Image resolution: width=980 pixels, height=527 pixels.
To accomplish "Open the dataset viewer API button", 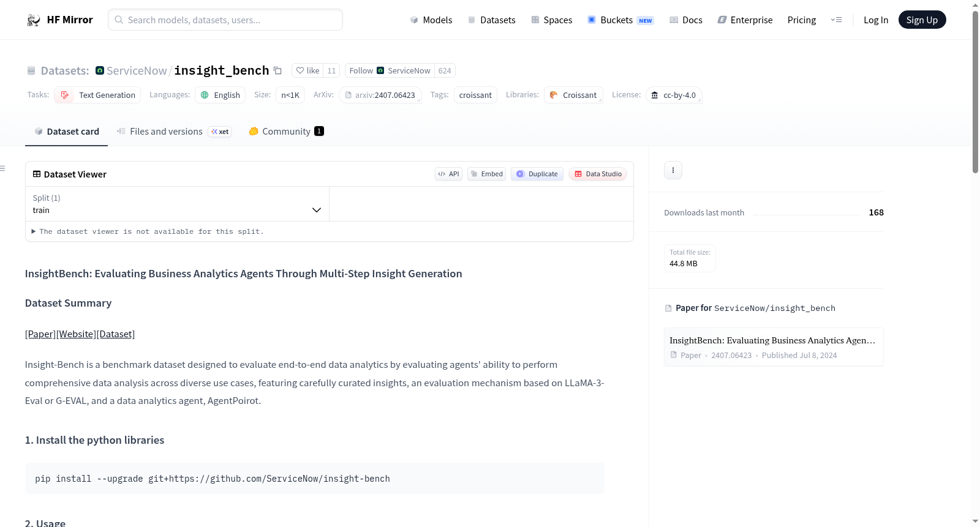I will (x=448, y=174).
